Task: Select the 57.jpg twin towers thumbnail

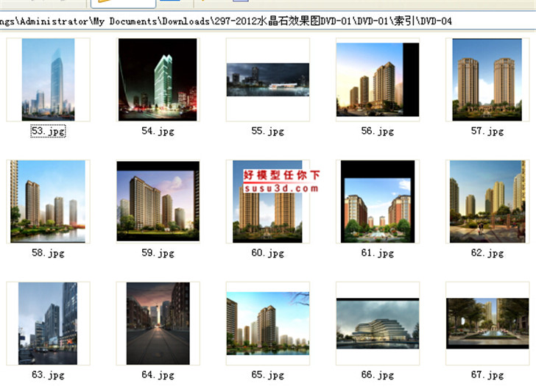Action: 487,79
